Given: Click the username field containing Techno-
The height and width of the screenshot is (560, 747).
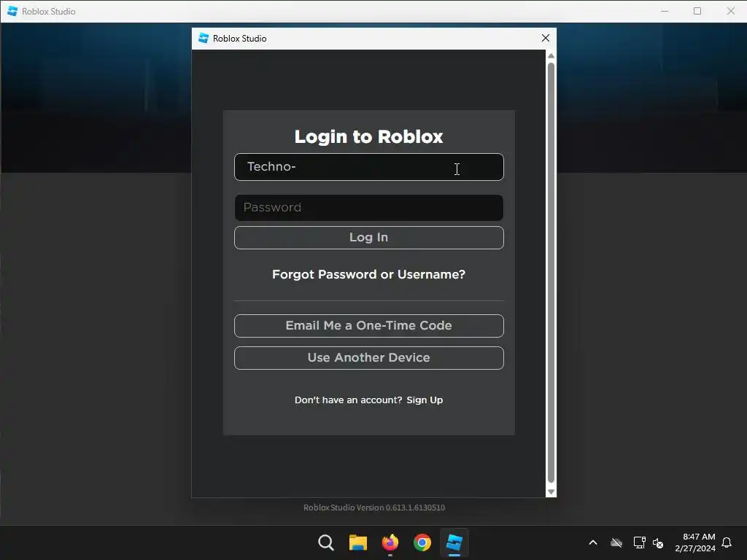Looking at the screenshot, I should pyautogui.click(x=368, y=167).
